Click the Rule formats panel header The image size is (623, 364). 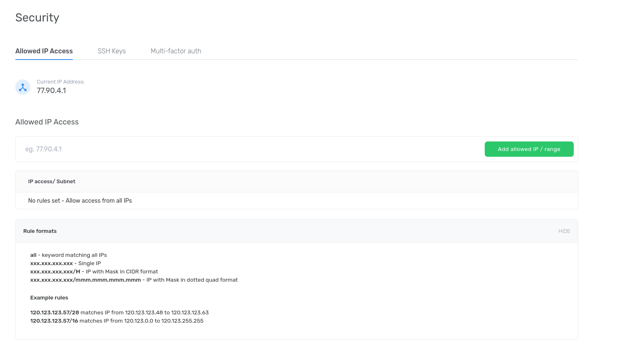point(40,231)
